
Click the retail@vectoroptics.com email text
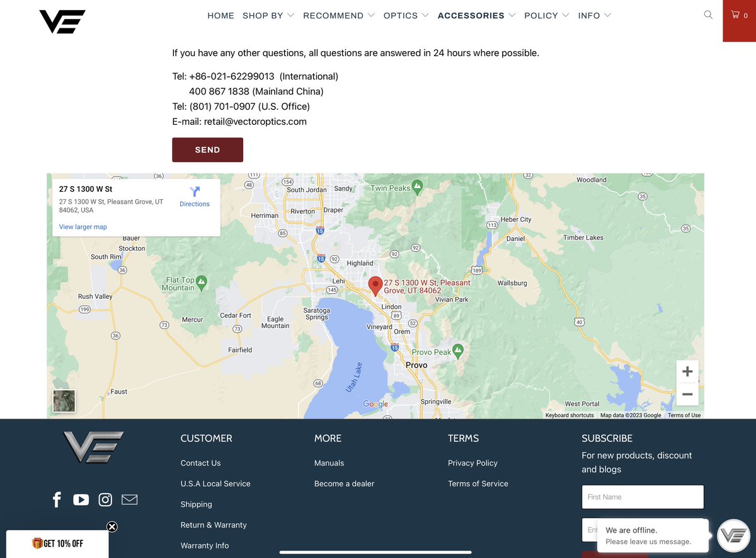tap(255, 122)
